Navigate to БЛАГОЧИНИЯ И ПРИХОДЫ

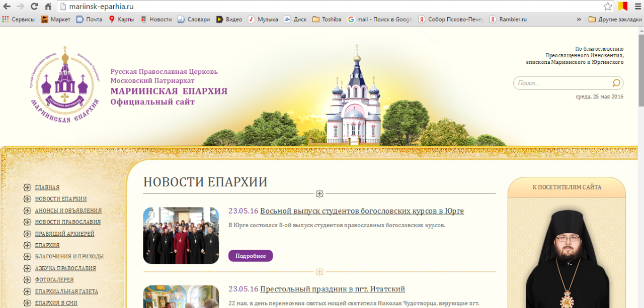coord(69,256)
